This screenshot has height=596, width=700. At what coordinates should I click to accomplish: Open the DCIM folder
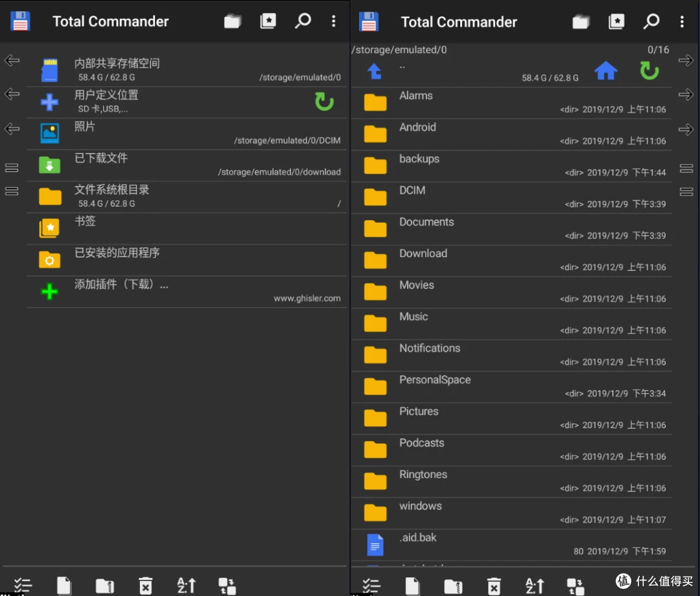pyautogui.click(x=511, y=198)
